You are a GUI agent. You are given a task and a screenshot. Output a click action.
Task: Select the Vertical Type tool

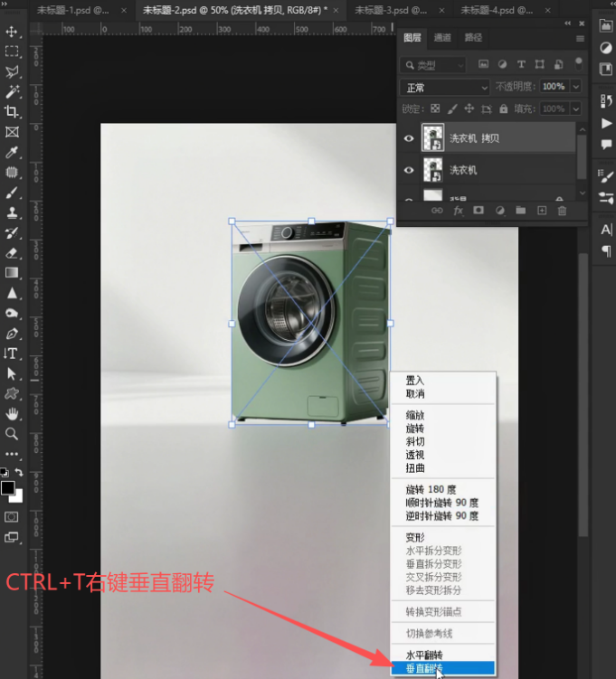tap(12, 354)
